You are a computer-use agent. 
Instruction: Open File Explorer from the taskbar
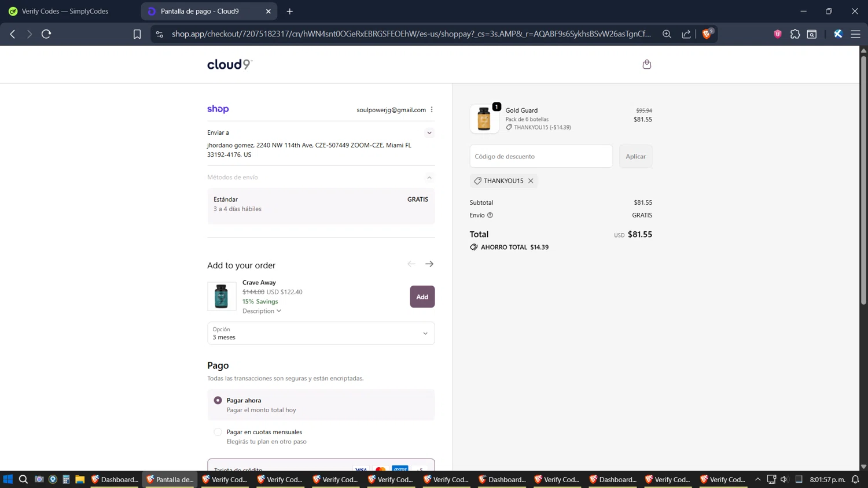tap(80, 479)
